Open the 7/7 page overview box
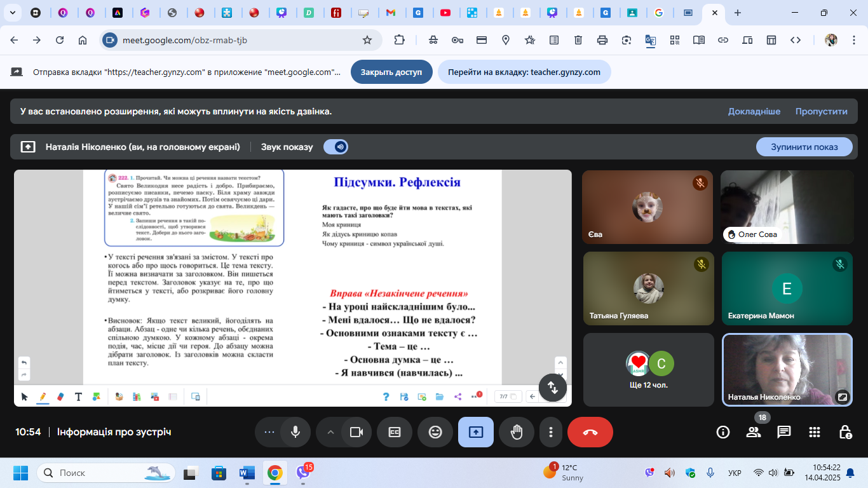 [x=508, y=396]
